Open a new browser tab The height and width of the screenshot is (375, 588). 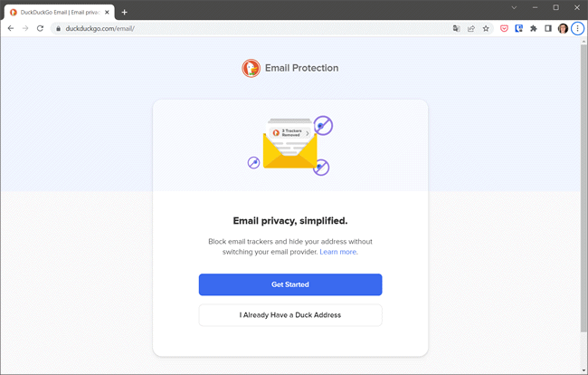click(124, 12)
